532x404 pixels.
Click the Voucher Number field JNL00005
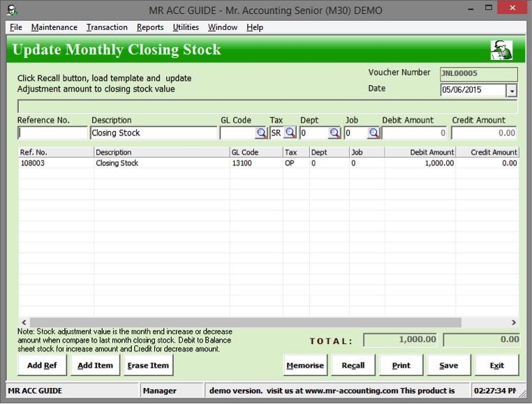point(479,73)
